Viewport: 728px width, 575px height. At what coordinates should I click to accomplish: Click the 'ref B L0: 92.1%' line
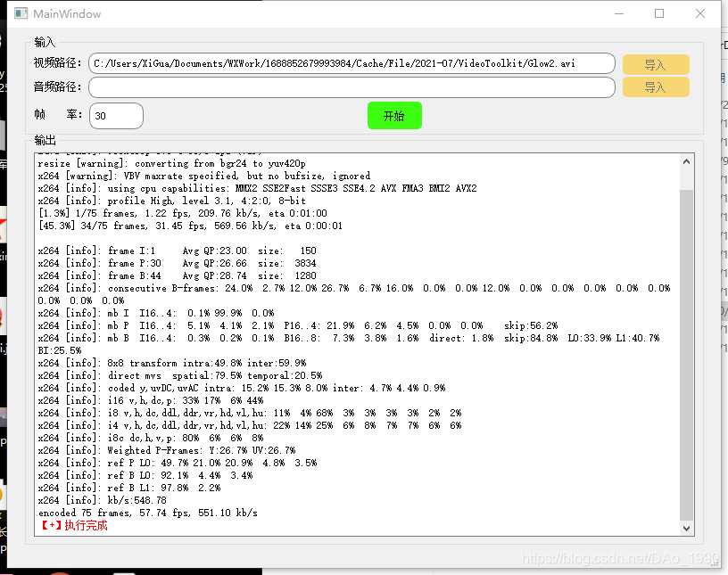(x=145, y=475)
